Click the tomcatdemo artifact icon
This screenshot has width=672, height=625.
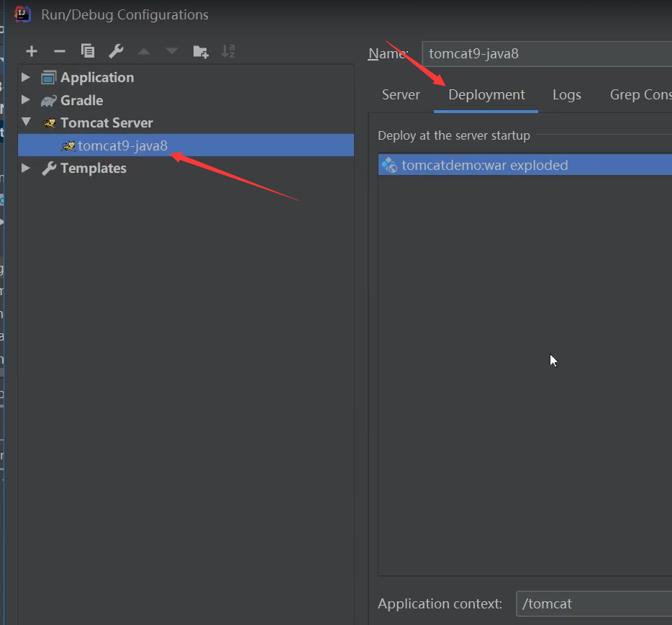pos(389,165)
